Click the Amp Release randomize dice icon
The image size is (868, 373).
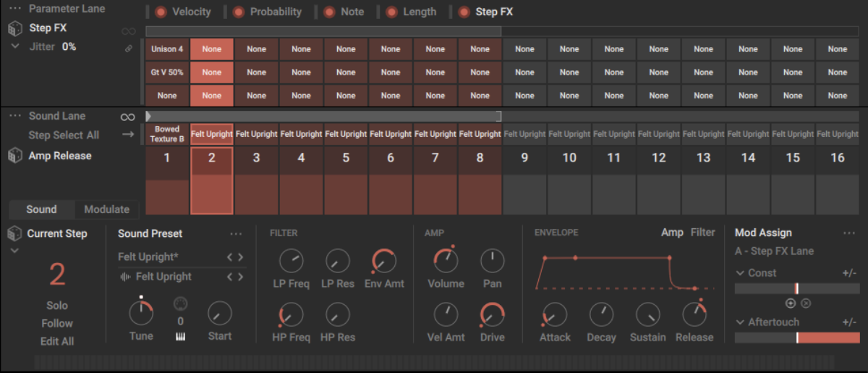[14, 156]
